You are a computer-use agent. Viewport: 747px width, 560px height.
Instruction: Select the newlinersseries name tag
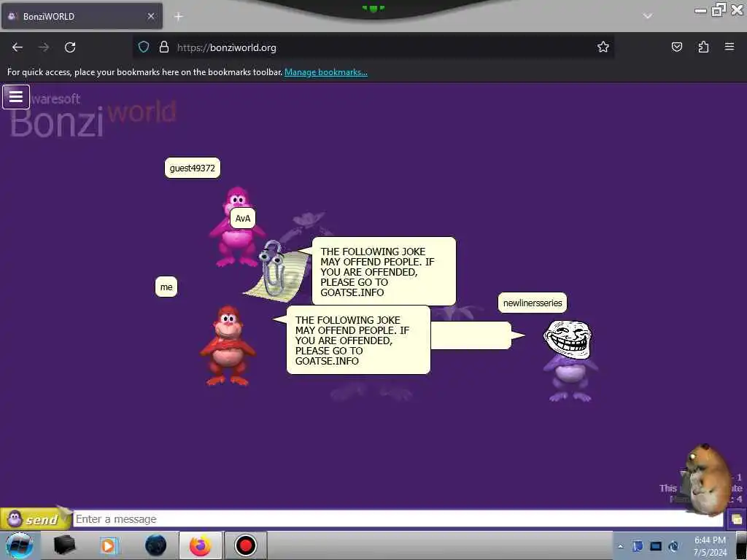pos(533,303)
